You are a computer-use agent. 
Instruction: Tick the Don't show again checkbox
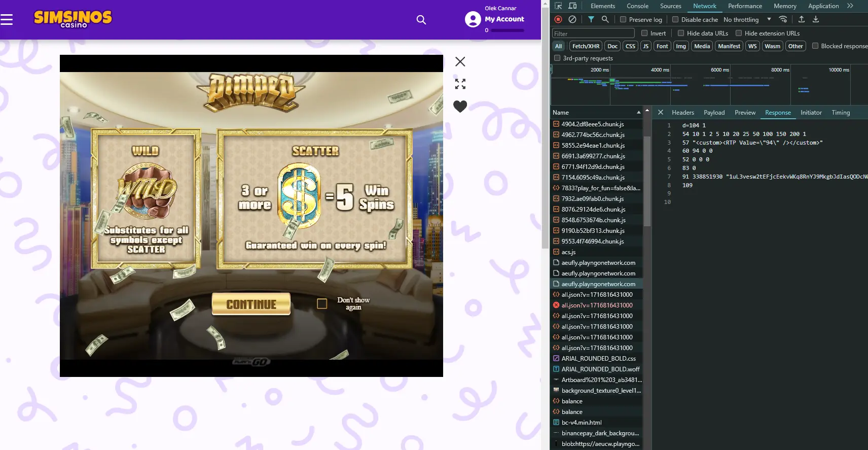[322, 303]
